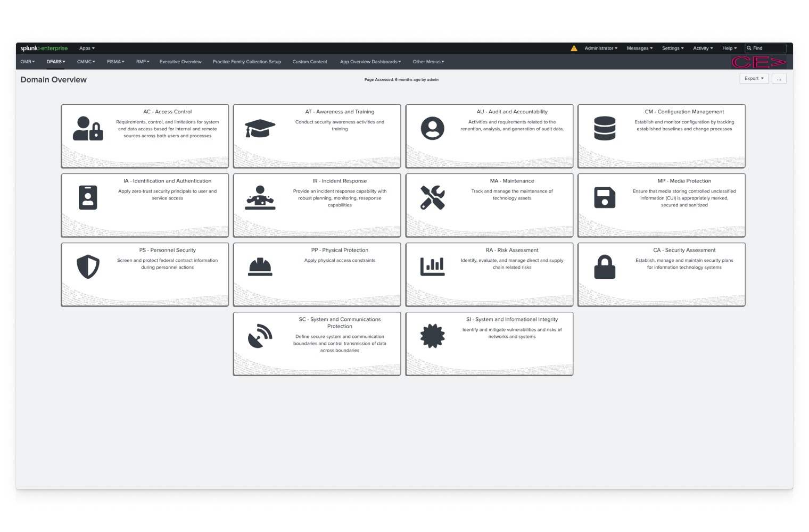809x532 pixels.
Task: Expand the App Overview Dashboards dropdown
Action: pyautogui.click(x=370, y=62)
